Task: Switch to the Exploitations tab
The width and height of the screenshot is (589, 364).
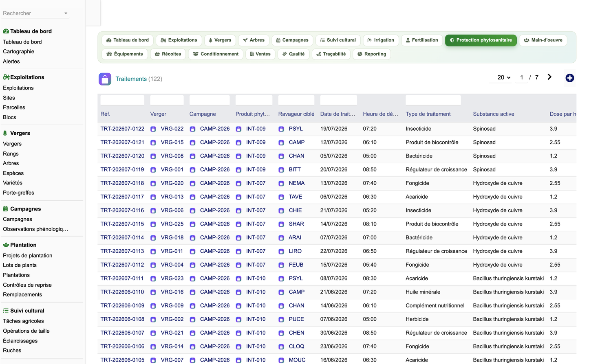Action: point(179,40)
